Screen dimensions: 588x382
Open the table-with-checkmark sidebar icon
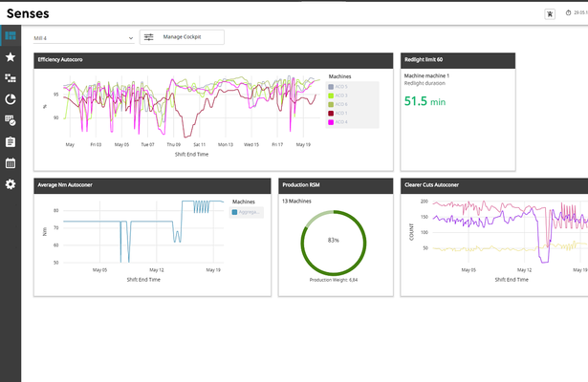[x=11, y=120]
